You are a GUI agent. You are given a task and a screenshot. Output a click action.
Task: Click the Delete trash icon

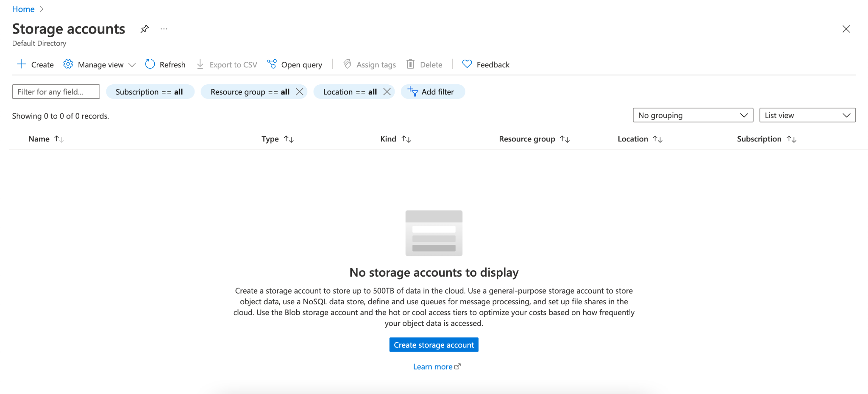tap(410, 64)
